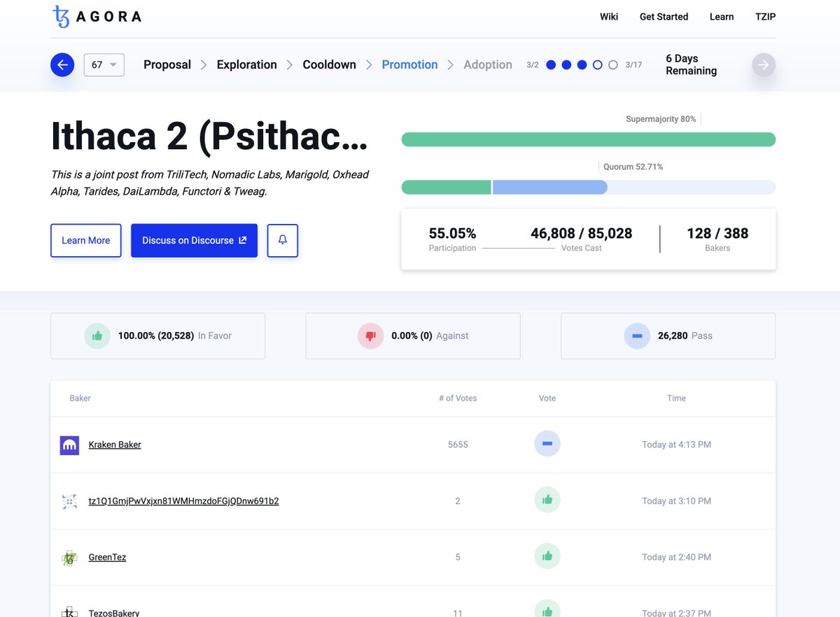The width and height of the screenshot is (840, 617).
Task: Open the TZIP navigation link
Action: click(x=765, y=17)
